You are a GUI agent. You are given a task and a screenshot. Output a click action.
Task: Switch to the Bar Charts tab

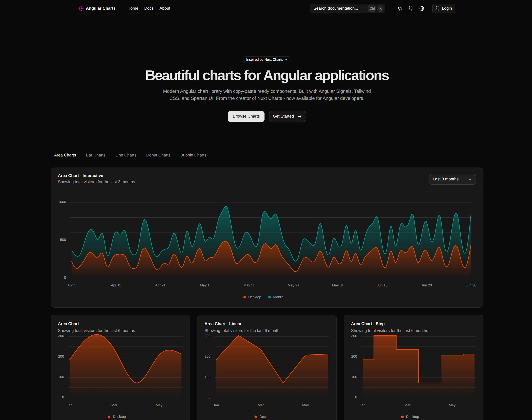tap(95, 155)
